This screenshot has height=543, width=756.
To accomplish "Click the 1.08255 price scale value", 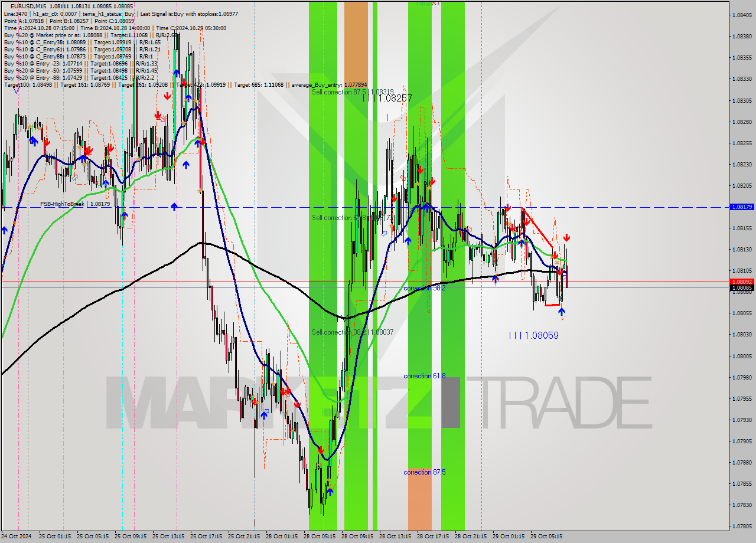I will 742,143.
